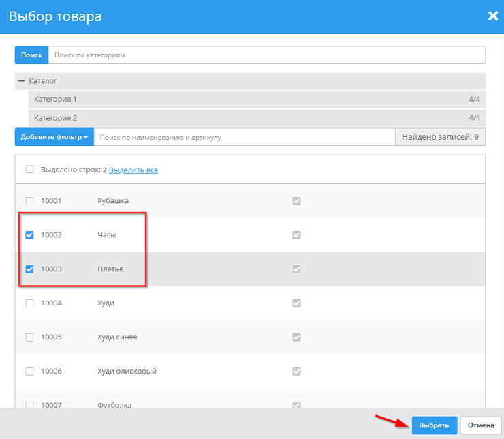Open the Добавить фильтр dropdown
Screen dimensions: 504x439
tap(54, 137)
